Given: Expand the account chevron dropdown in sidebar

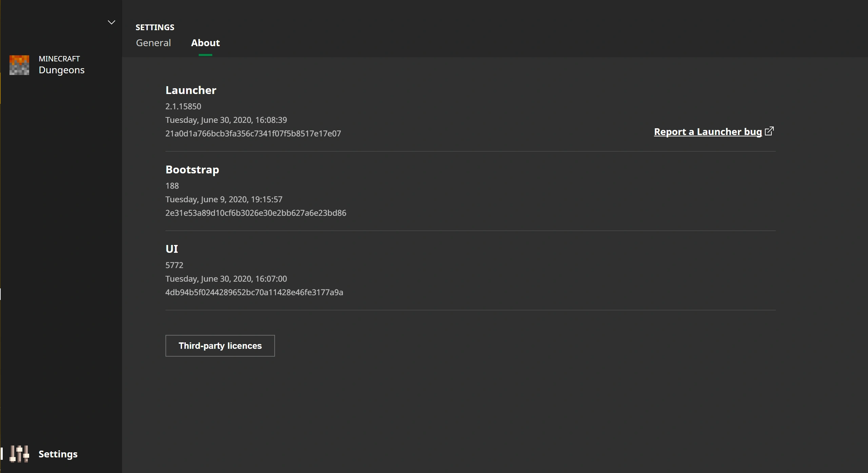Looking at the screenshot, I should [x=111, y=22].
